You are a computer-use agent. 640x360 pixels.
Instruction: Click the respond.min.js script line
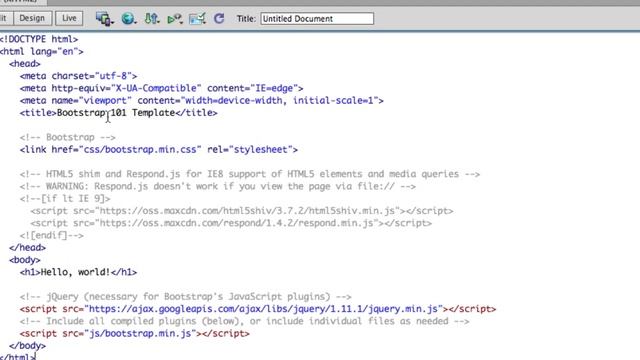231,223
